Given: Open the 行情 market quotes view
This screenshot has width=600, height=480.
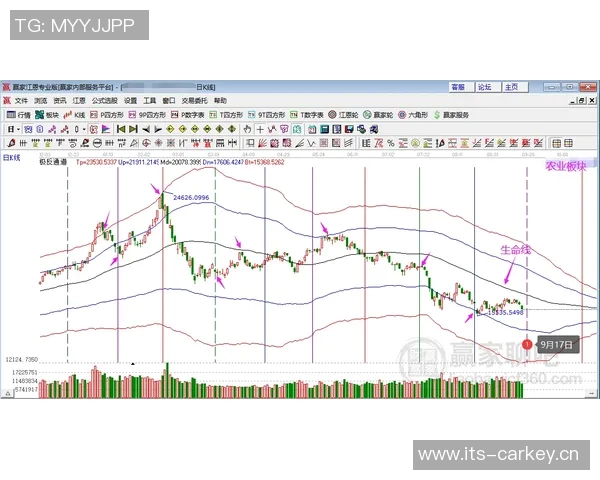Looking at the screenshot, I should point(22,115).
